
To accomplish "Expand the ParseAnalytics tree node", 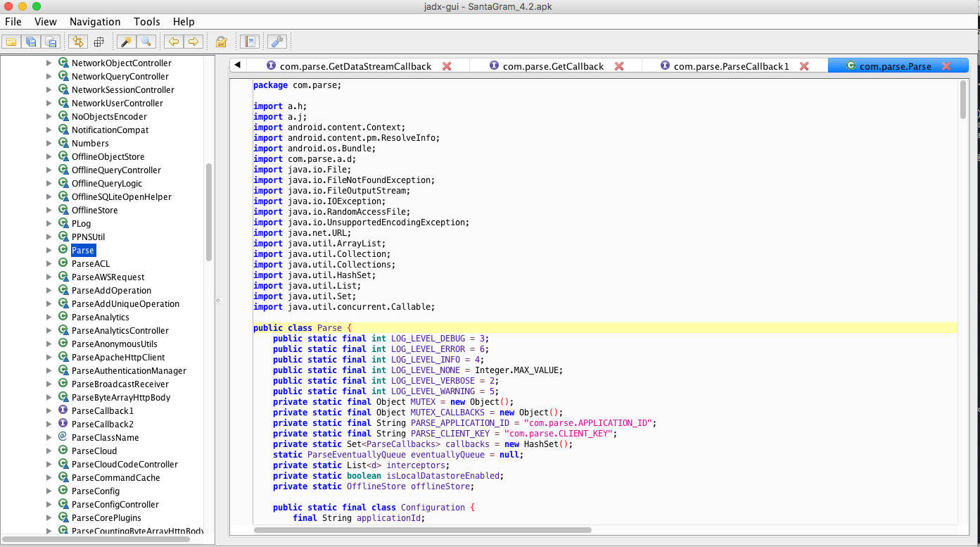I will 49,317.
